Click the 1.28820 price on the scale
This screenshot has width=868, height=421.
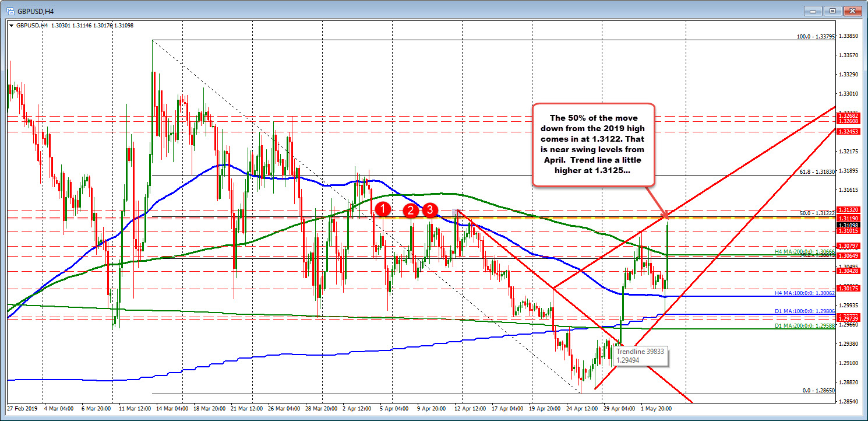(849, 382)
